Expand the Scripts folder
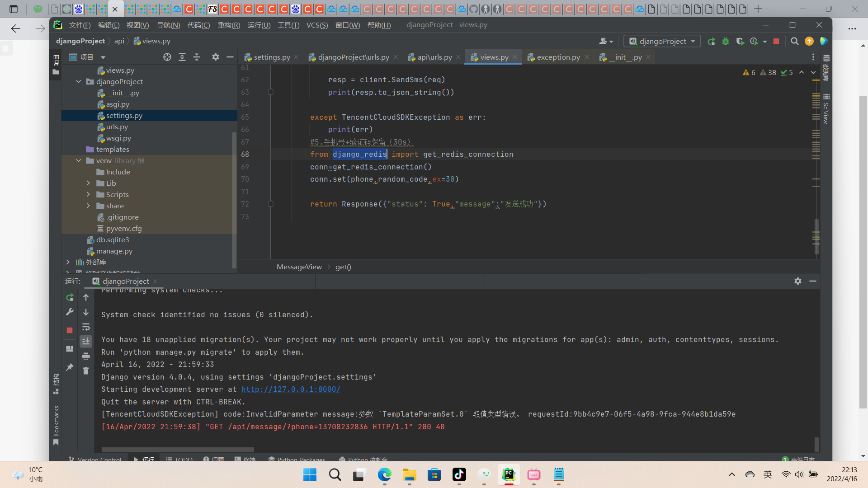The image size is (868, 488). pyautogui.click(x=88, y=195)
